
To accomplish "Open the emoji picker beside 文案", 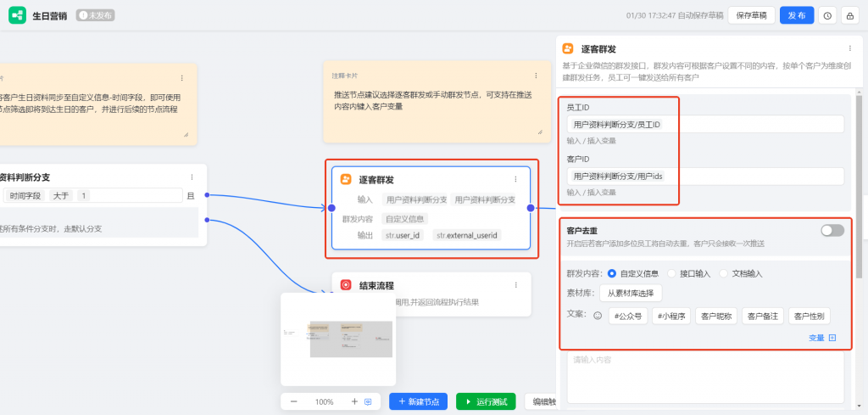I will tap(598, 316).
